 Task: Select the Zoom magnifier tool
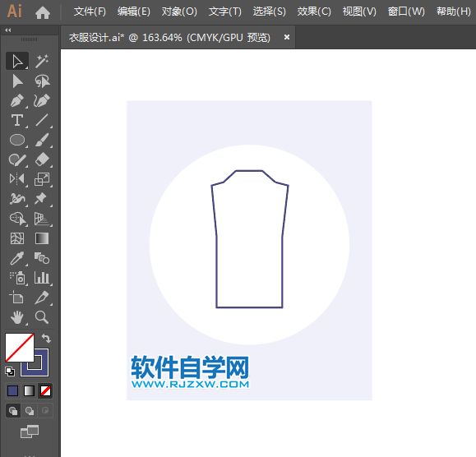[x=42, y=317]
